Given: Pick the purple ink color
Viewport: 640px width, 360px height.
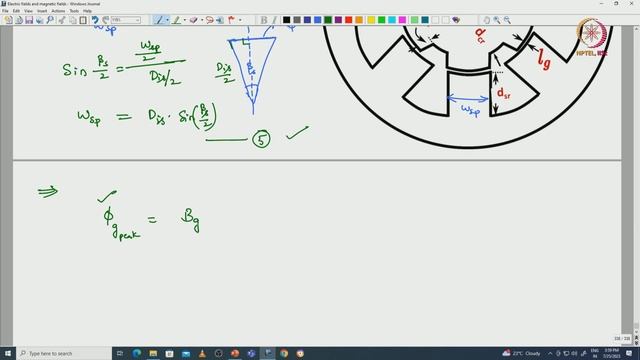Looking at the screenshot, I should [x=338, y=20].
